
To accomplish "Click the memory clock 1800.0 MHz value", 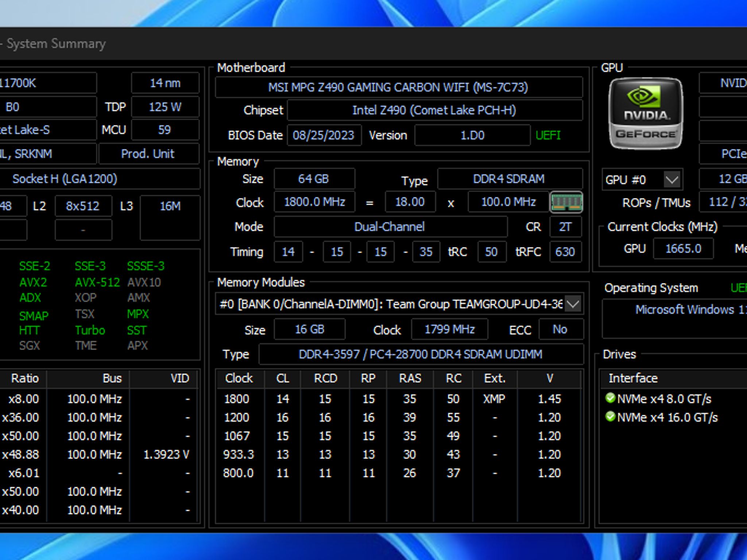I will pyautogui.click(x=314, y=202).
